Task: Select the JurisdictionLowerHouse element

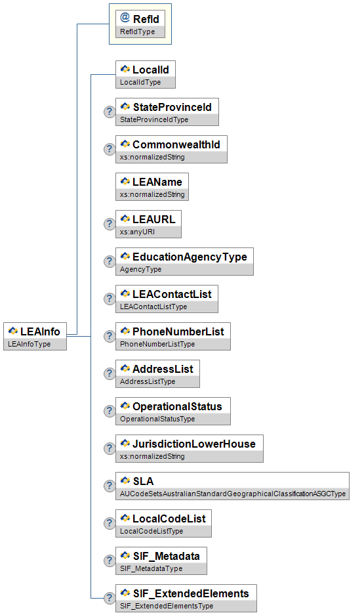Action: (190, 449)
